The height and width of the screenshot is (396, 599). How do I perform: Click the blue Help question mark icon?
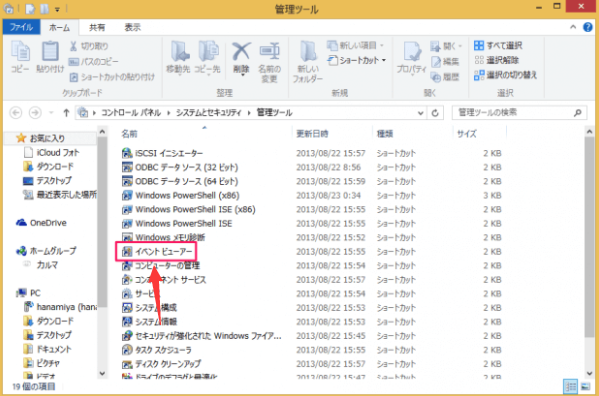[588, 27]
